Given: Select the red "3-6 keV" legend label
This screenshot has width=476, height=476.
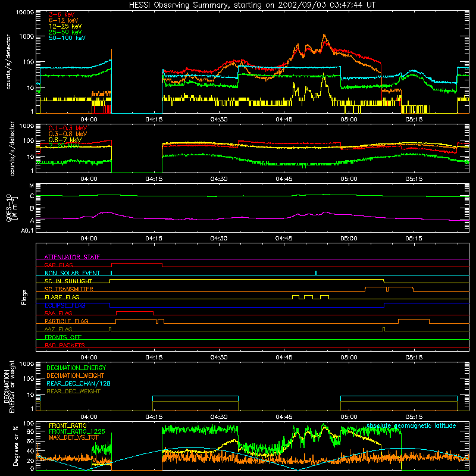Looking at the screenshot, I should click(62, 14).
